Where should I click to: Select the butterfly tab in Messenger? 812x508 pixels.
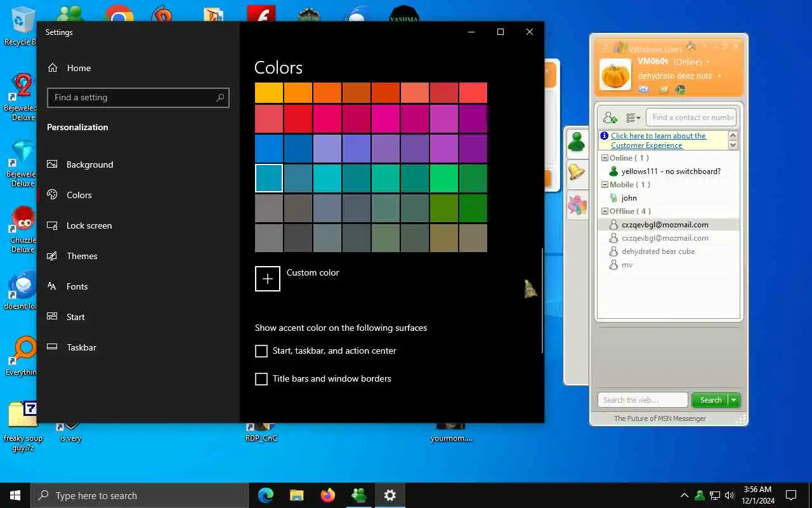tap(577, 205)
